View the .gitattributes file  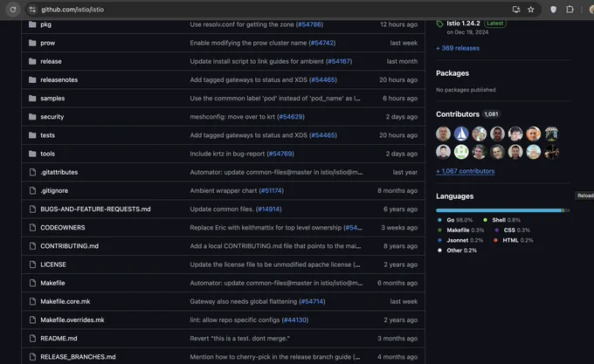tap(59, 172)
